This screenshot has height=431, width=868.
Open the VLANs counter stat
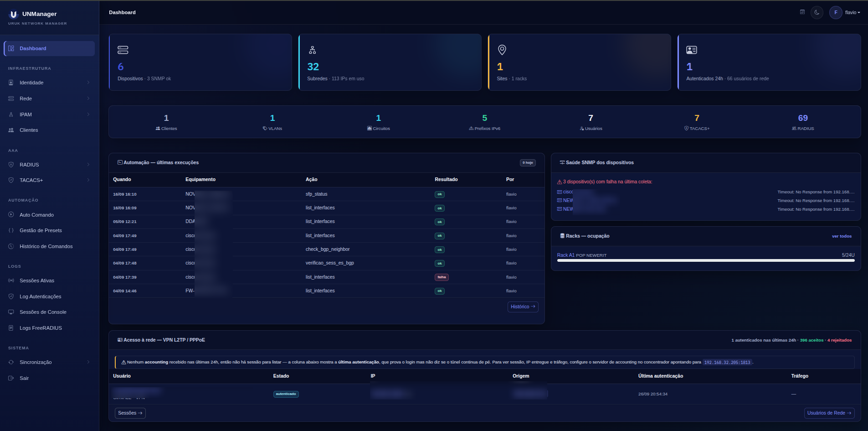click(272, 122)
